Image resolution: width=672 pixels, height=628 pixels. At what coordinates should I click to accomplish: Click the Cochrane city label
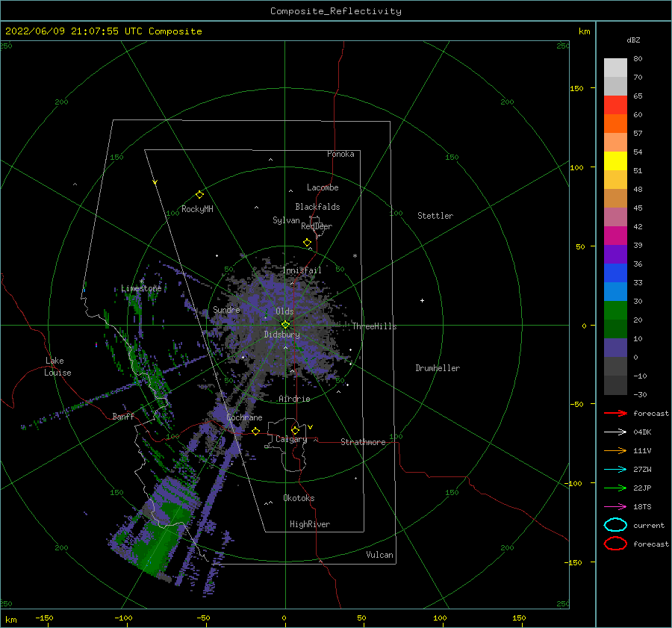click(244, 417)
